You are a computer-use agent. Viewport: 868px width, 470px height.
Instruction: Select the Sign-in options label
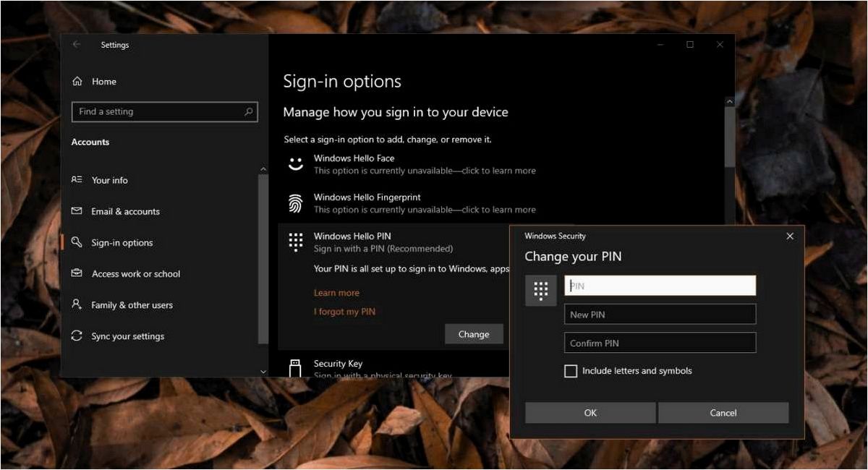[122, 243]
